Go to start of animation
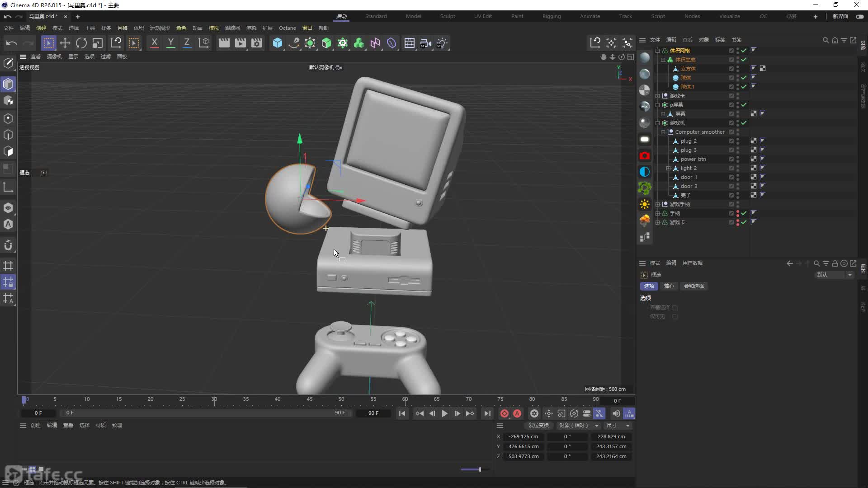The width and height of the screenshot is (868, 488). [x=402, y=413]
